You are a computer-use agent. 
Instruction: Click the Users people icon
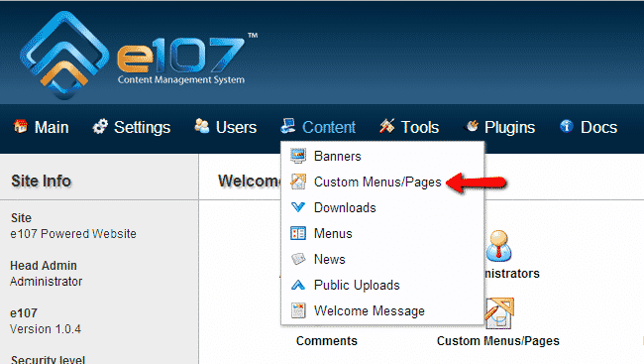pos(202,126)
